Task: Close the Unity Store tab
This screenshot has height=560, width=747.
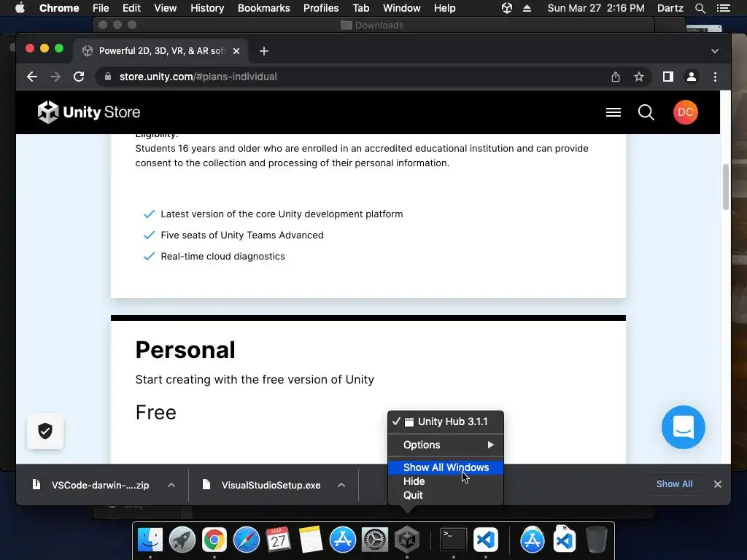Action: click(x=236, y=51)
